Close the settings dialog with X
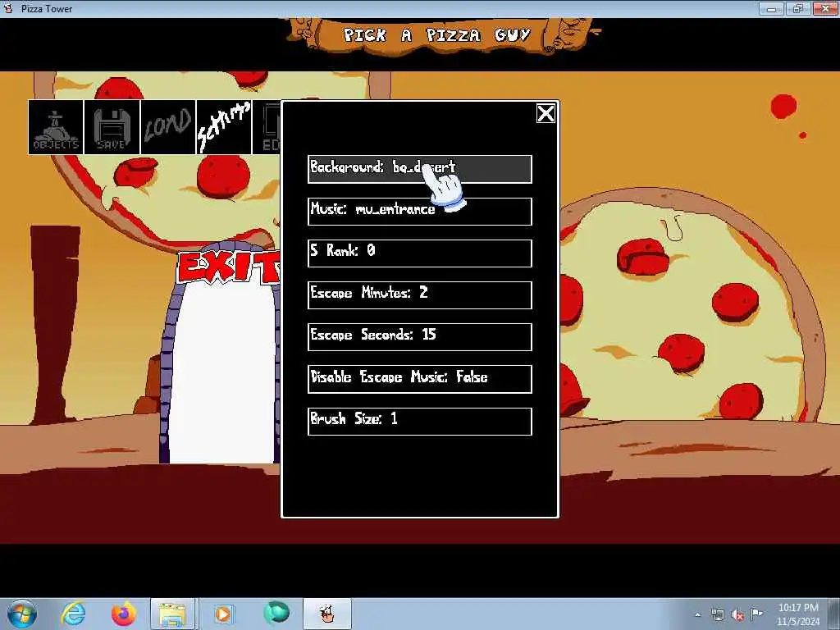 (x=546, y=113)
